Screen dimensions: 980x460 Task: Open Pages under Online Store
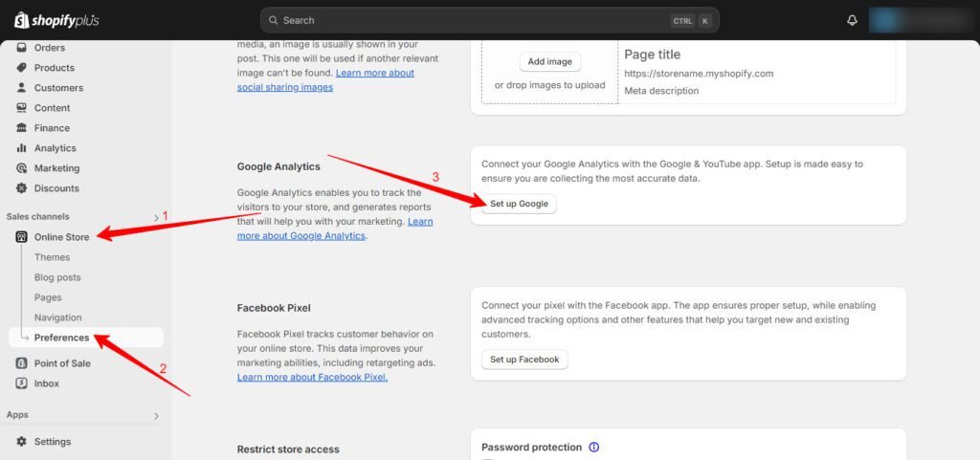click(48, 297)
